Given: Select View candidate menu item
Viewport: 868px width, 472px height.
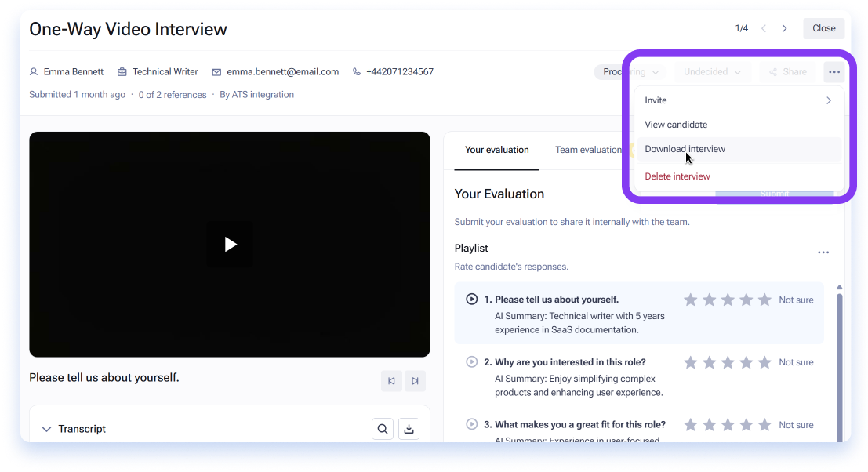Looking at the screenshot, I should coord(739,125).
